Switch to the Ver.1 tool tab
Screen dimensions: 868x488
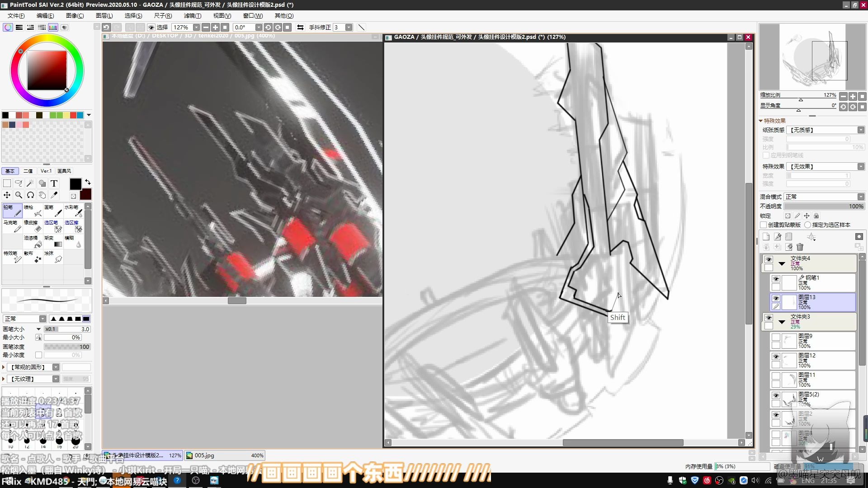point(46,171)
